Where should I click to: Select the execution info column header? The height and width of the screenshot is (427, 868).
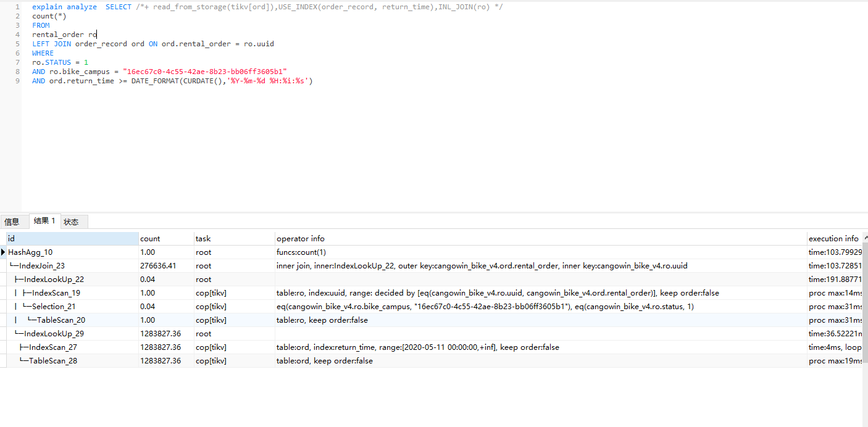[x=833, y=238]
